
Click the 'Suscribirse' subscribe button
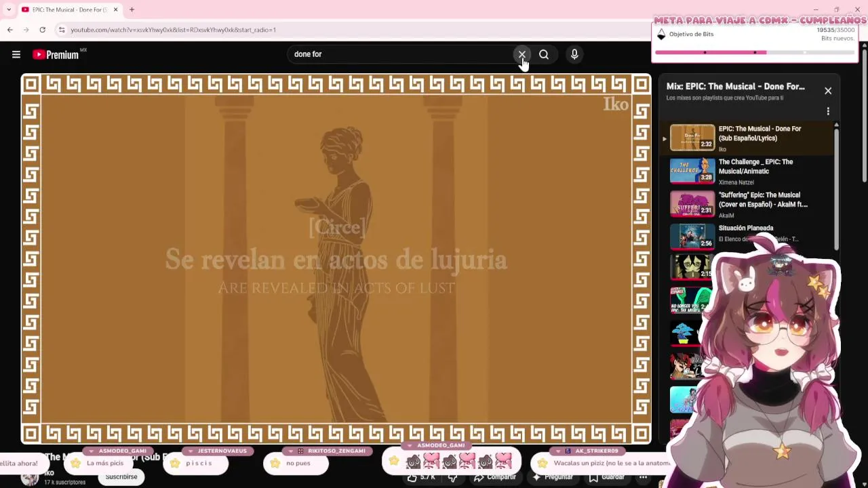click(121, 477)
